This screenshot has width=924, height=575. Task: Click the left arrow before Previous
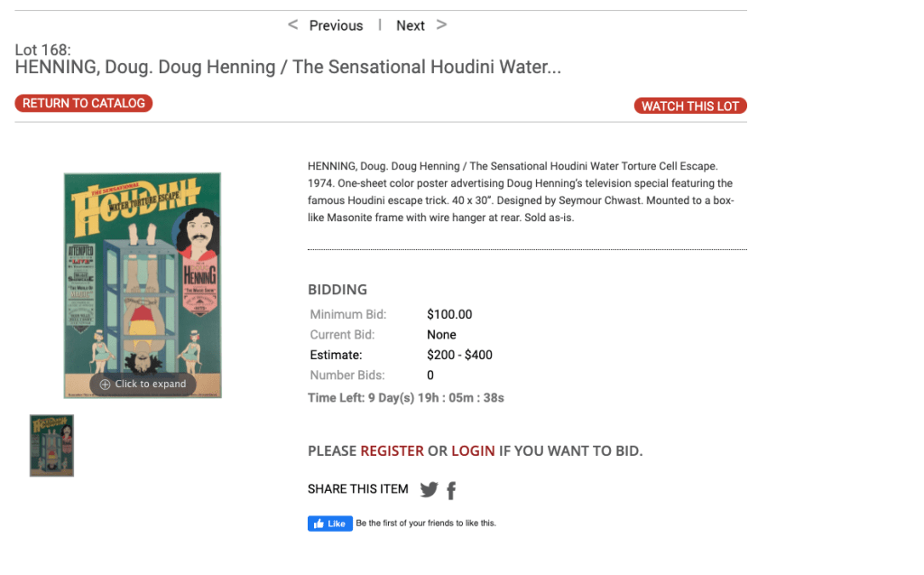tap(292, 25)
